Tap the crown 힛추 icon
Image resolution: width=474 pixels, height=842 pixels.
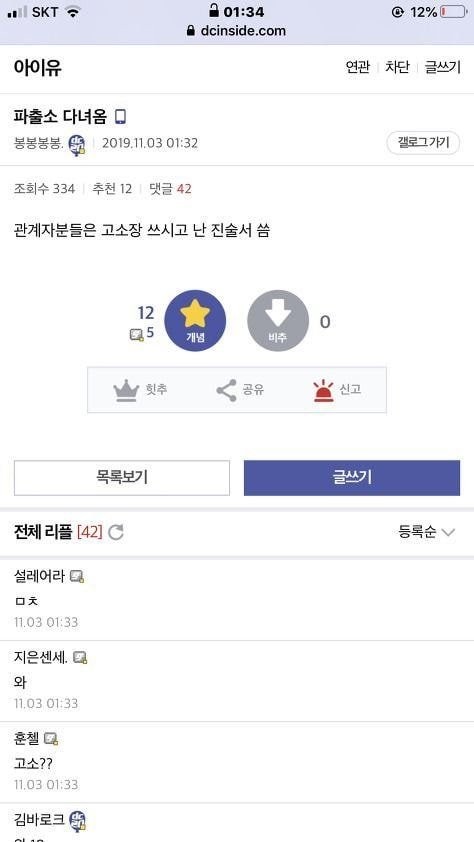point(127,390)
